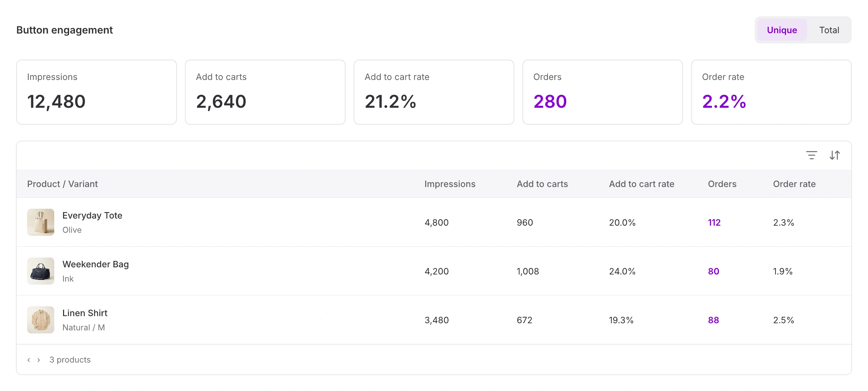Click the Add to cart rate column header
868x391 pixels.
pyautogui.click(x=642, y=184)
